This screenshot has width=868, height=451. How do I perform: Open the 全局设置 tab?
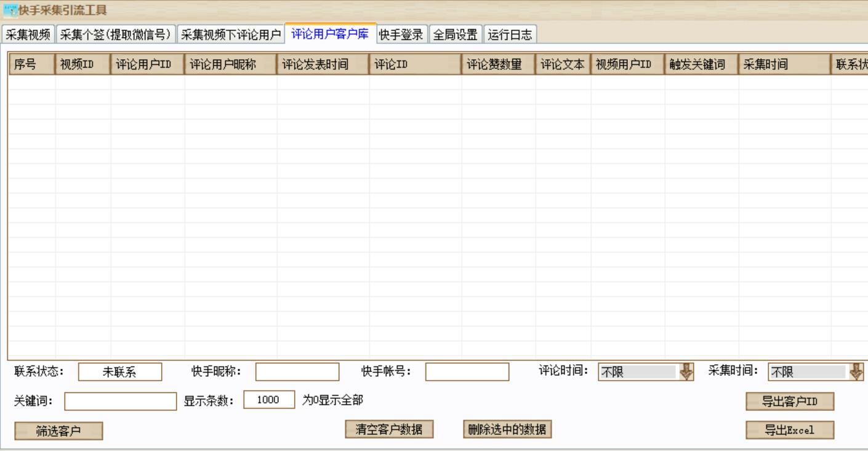point(456,35)
